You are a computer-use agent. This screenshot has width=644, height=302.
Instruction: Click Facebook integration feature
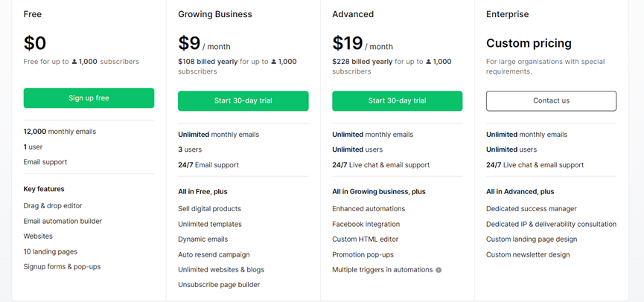coord(366,224)
